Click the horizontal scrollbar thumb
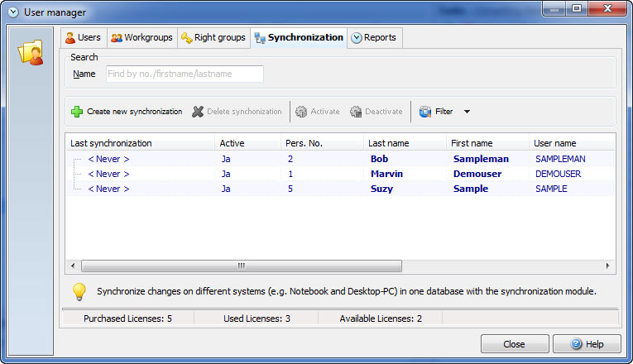Screen dimensions: 633x364 pos(242,266)
